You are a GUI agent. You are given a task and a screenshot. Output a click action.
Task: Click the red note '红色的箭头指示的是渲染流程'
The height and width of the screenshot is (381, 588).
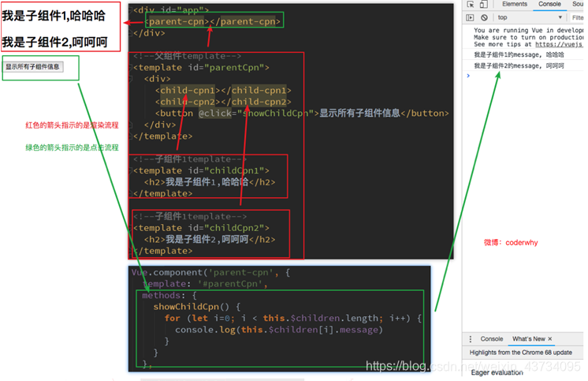72,125
